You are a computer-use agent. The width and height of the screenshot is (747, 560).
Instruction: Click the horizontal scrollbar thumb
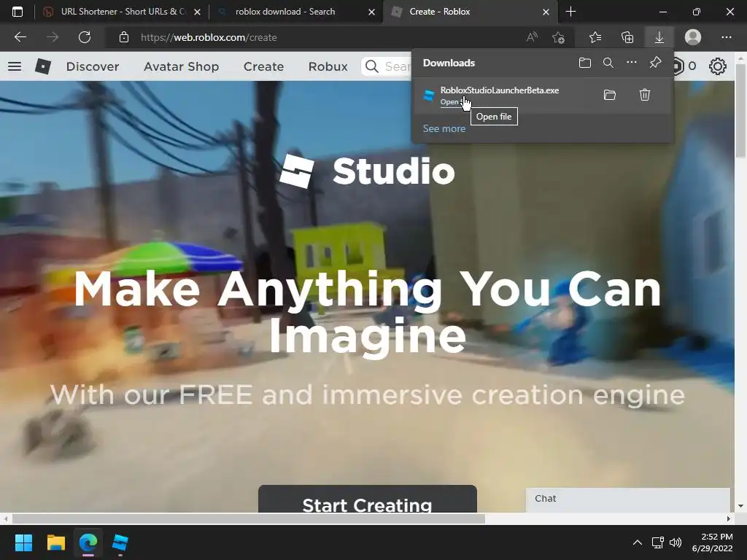(x=249, y=518)
